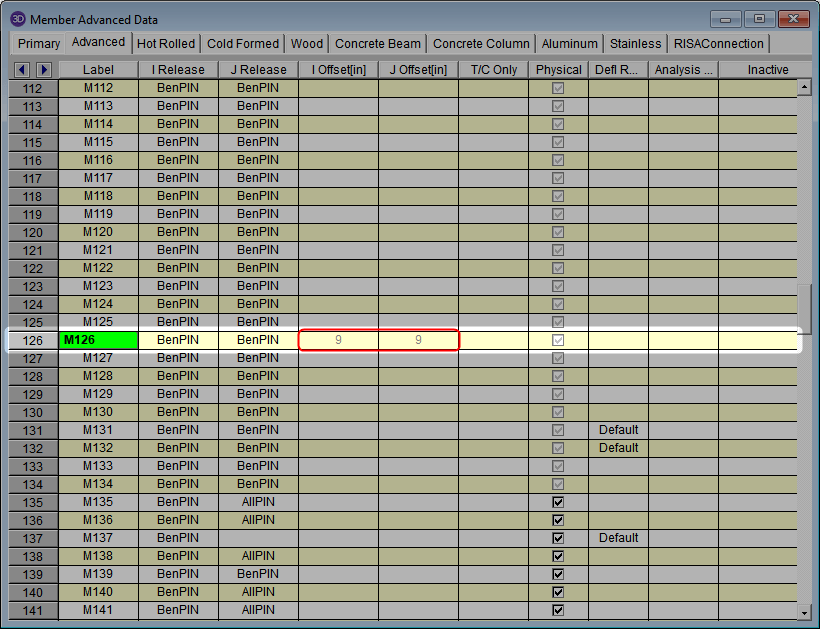Click J Release cell AllPIN for M136

(258, 520)
